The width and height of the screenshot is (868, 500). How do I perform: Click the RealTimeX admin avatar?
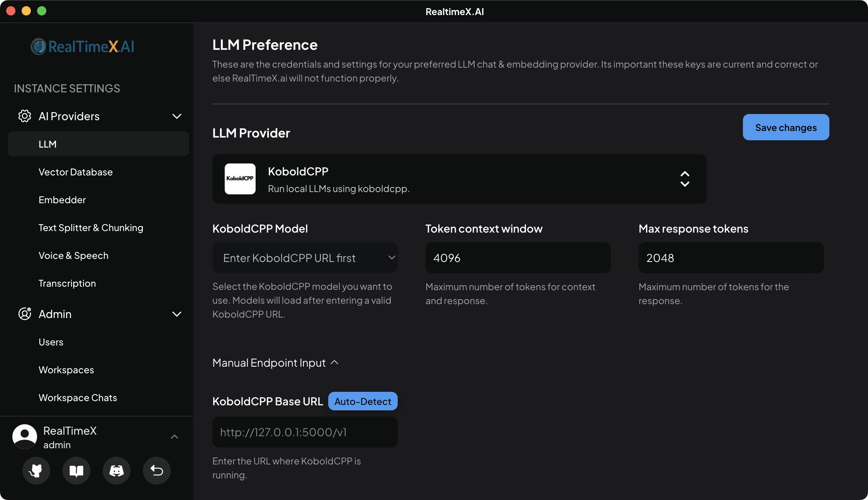pos(25,437)
